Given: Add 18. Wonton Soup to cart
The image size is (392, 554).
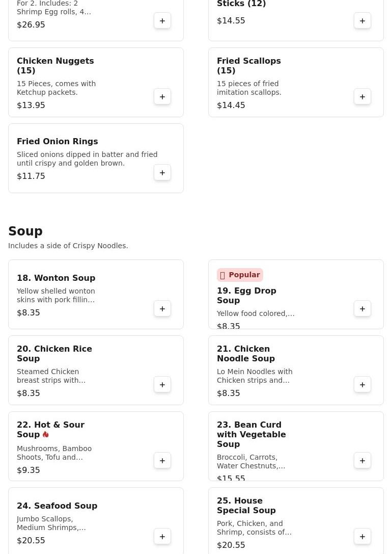Looking at the screenshot, I should [162, 309].
